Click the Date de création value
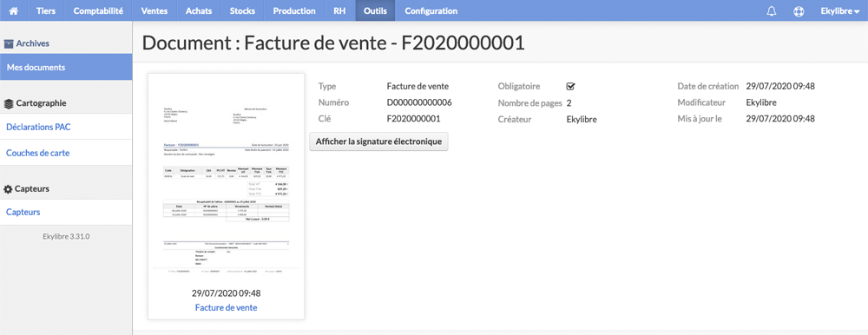868x335 pixels. 780,87
